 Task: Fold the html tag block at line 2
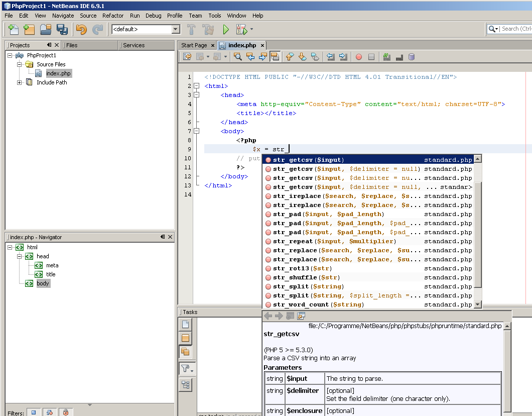pos(196,86)
